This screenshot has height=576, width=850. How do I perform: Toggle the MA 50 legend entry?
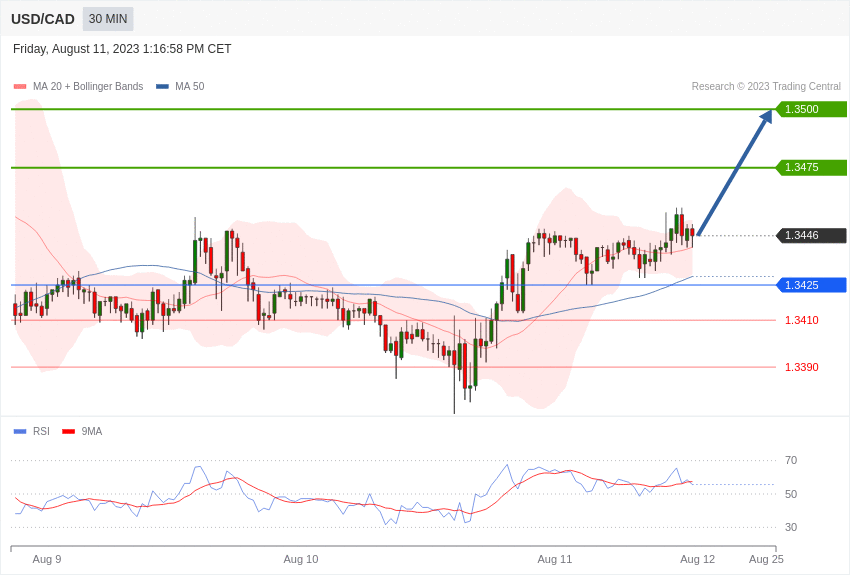(180, 86)
